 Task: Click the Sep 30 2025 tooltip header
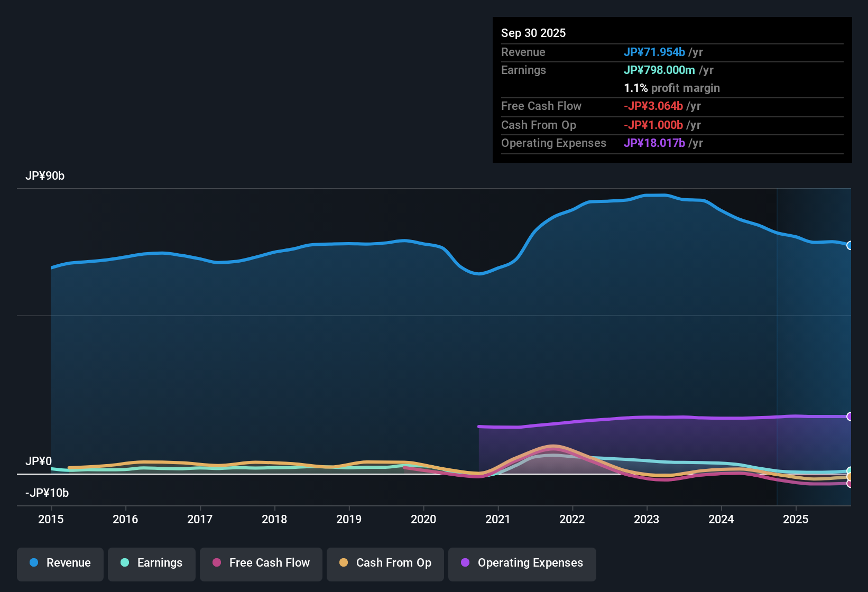pyautogui.click(x=533, y=33)
